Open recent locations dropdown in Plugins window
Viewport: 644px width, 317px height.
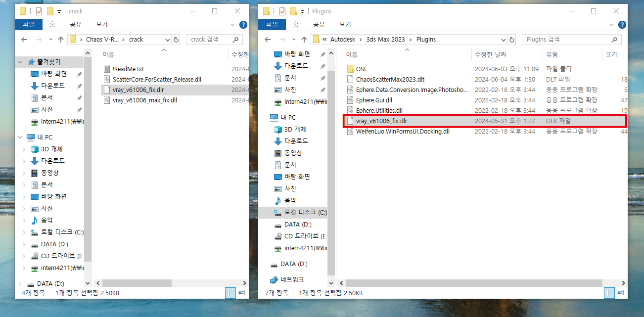[294, 40]
